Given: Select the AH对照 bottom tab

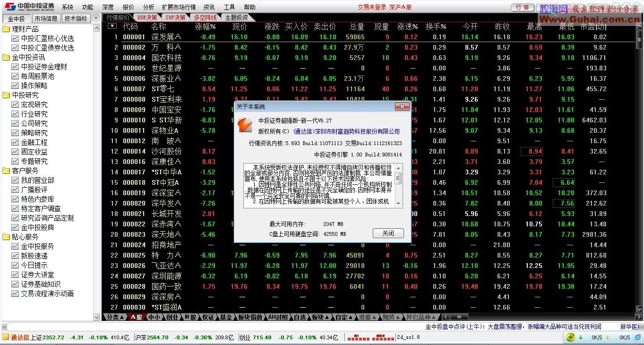Looking at the screenshot, I should tap(278, 317).
